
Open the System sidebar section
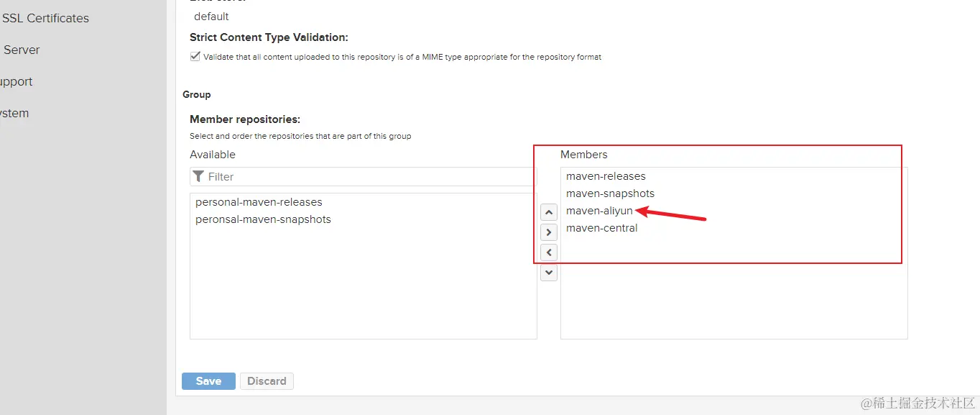[x=14, y=113]
